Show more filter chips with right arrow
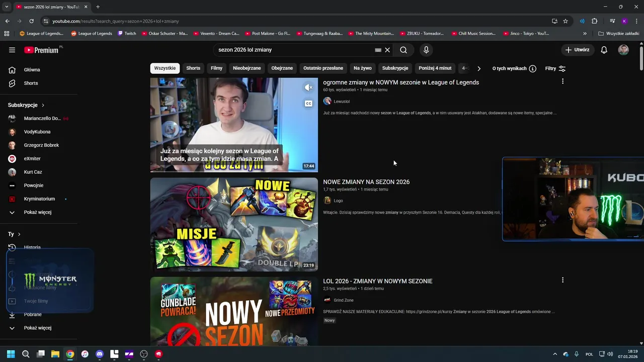The width and height of the screenshot is (644, 362). tap(479, 68)
